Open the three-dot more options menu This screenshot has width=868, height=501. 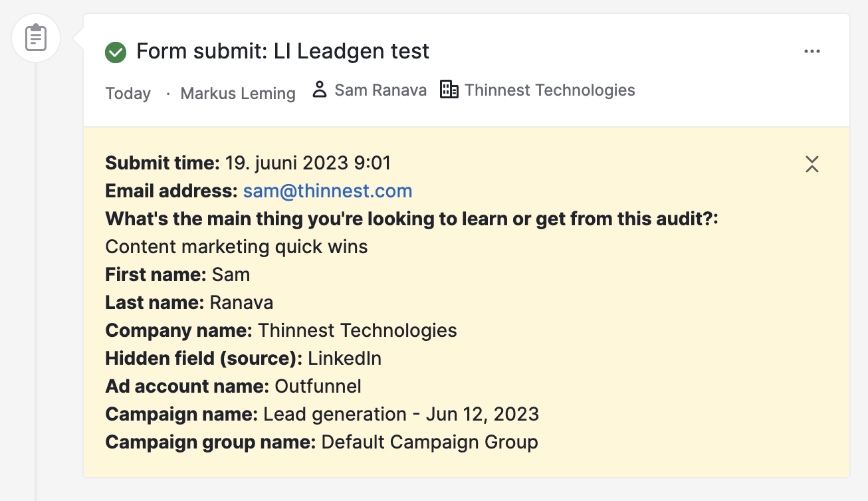pos(812,52)
